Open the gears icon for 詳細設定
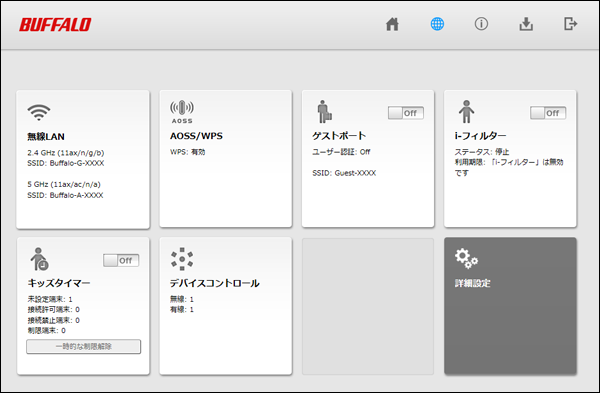 click(466, 258)
